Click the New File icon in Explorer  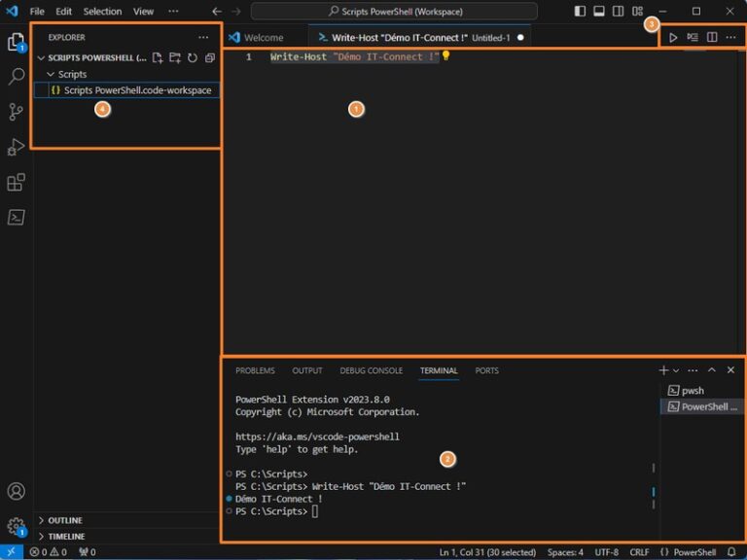tap(158, 58)
